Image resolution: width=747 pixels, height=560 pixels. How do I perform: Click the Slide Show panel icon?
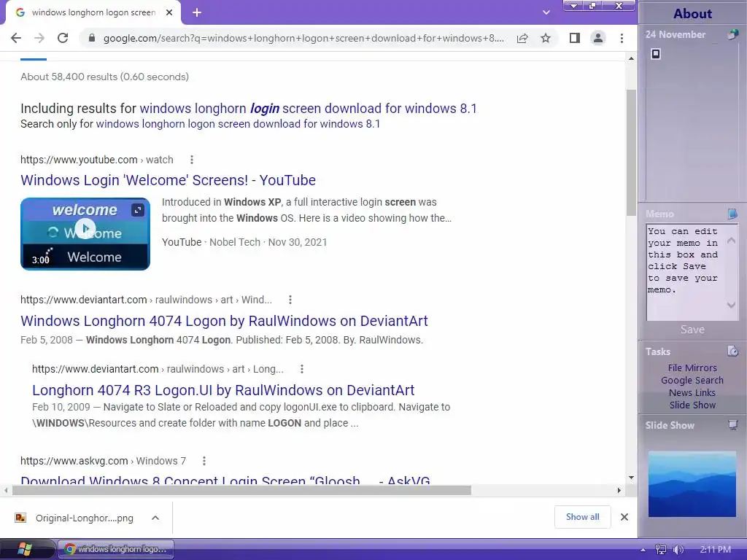click(732, 425)
